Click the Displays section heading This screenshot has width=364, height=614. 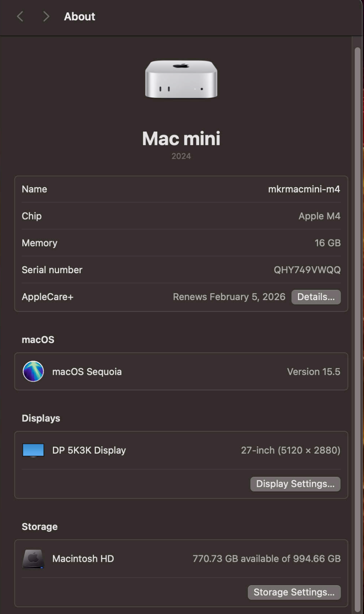41,418
